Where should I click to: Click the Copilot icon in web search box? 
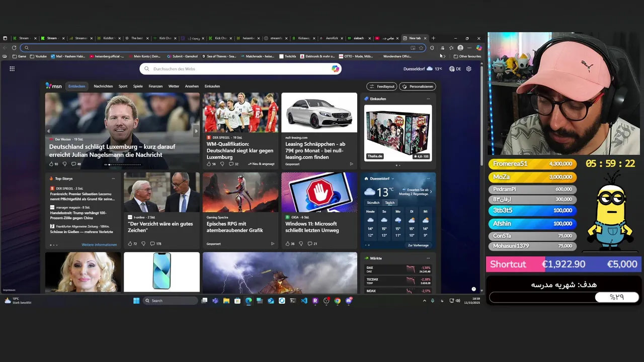335,69
